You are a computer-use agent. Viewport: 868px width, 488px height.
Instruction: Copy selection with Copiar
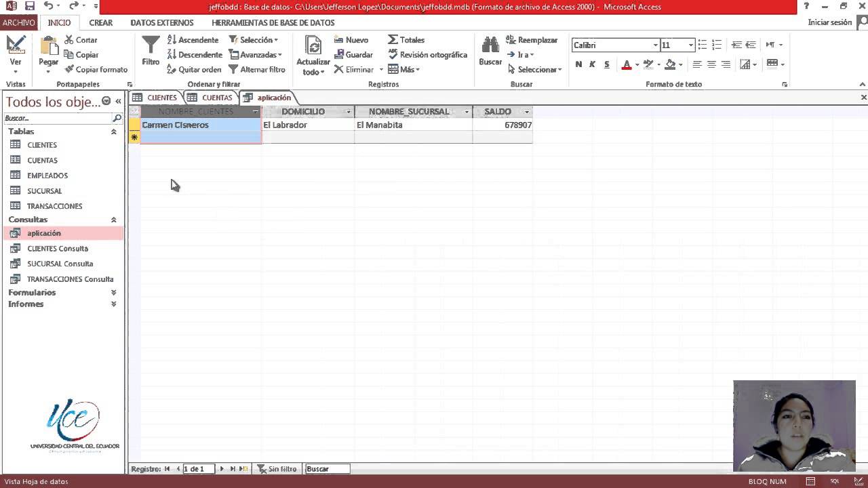[81, 55]
